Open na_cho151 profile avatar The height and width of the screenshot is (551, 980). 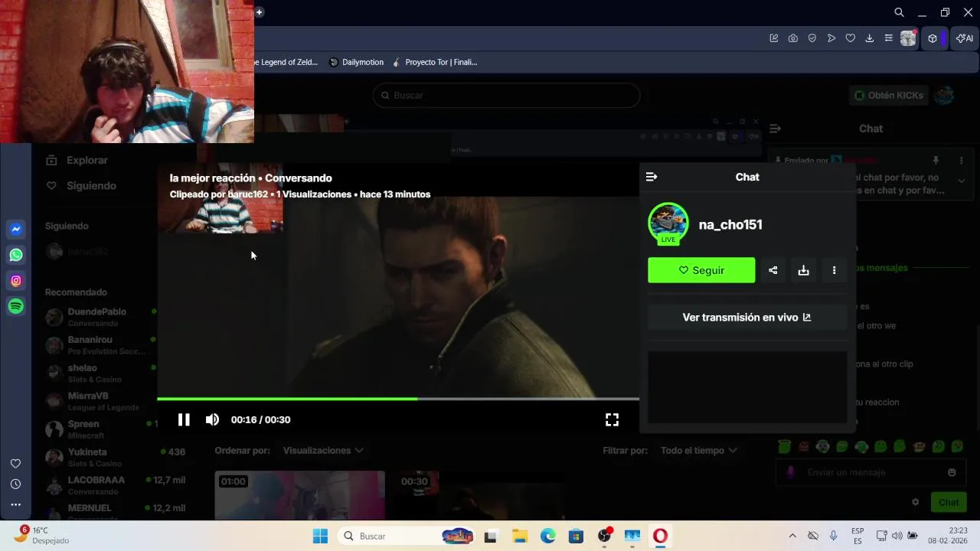tap(668, 223)
